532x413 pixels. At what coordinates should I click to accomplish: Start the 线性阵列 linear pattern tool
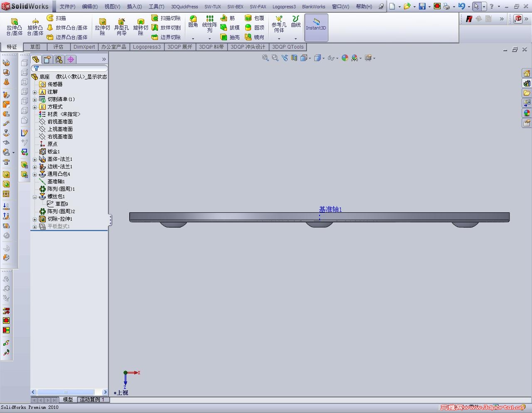(x=210, y=24)
